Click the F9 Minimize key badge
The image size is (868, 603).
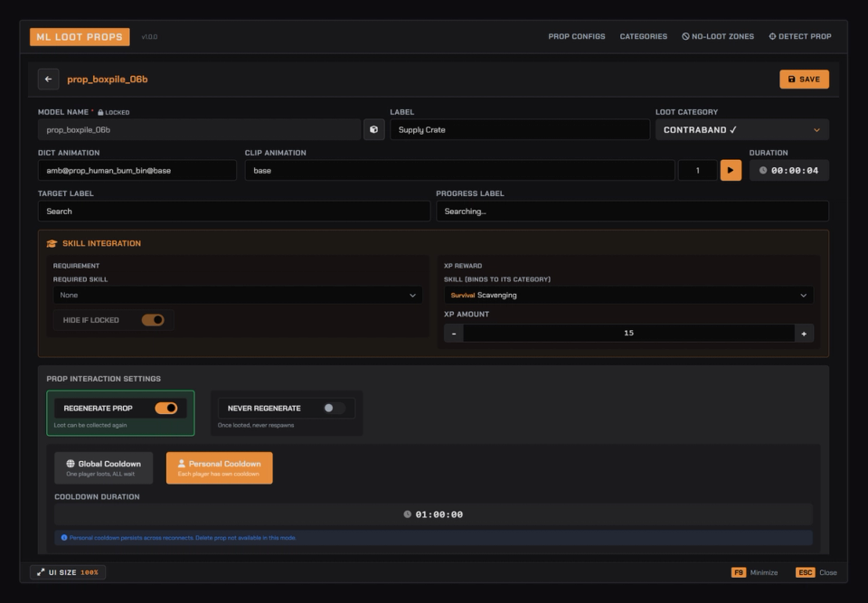pyautogui.click(x=739, y=572)
